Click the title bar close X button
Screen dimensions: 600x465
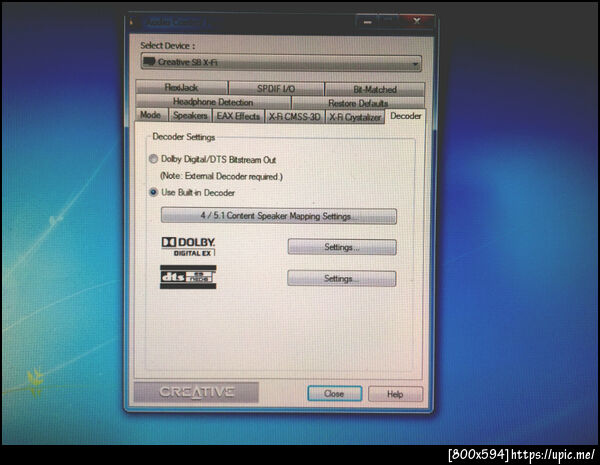pos(417,21)
